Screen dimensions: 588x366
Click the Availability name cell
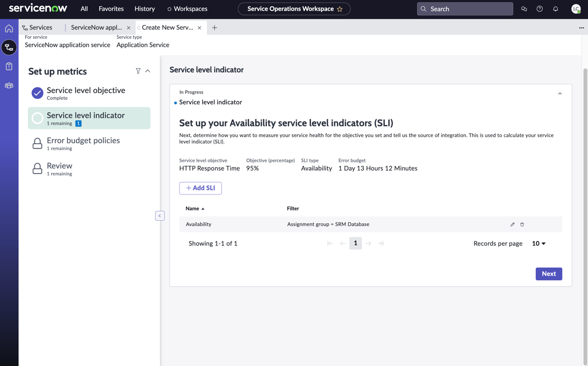tap(198, 224)
